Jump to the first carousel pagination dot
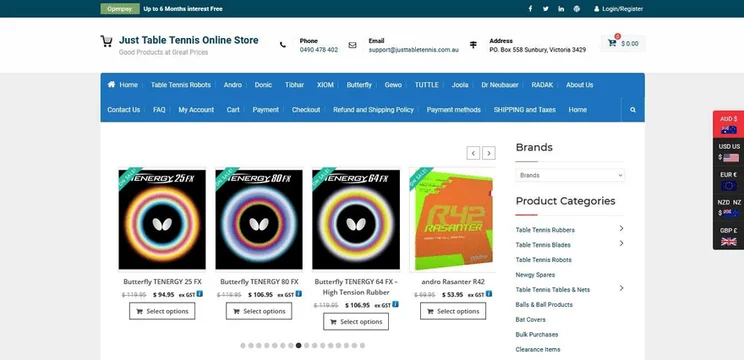The height and width of the screenshot is (360, 744). tap(243, 345)
